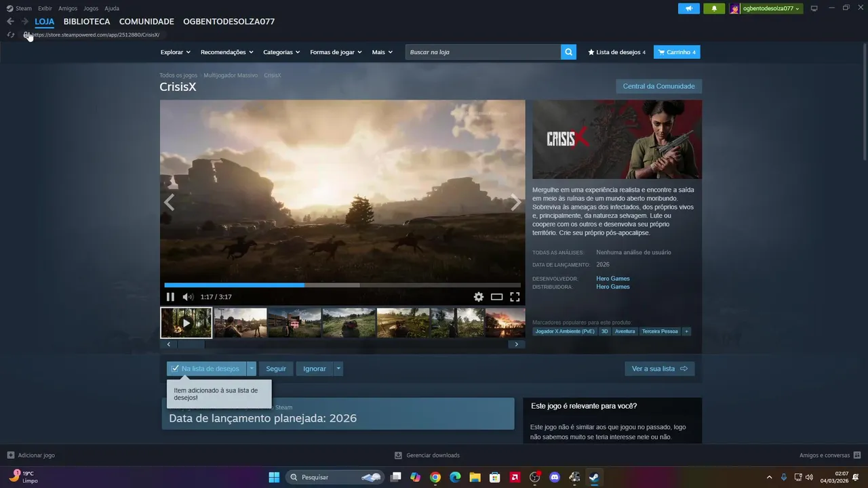Viewport: 868px width, 488px height.
Task: Expand Recomendações store menu
Action: [x=226, y=52]
